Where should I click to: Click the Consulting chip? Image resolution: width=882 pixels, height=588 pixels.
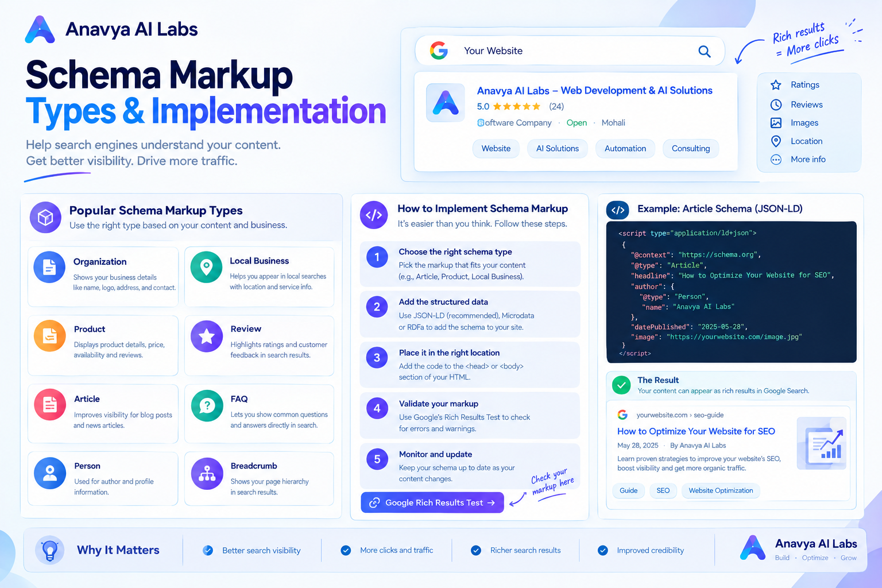click(691, 148)
